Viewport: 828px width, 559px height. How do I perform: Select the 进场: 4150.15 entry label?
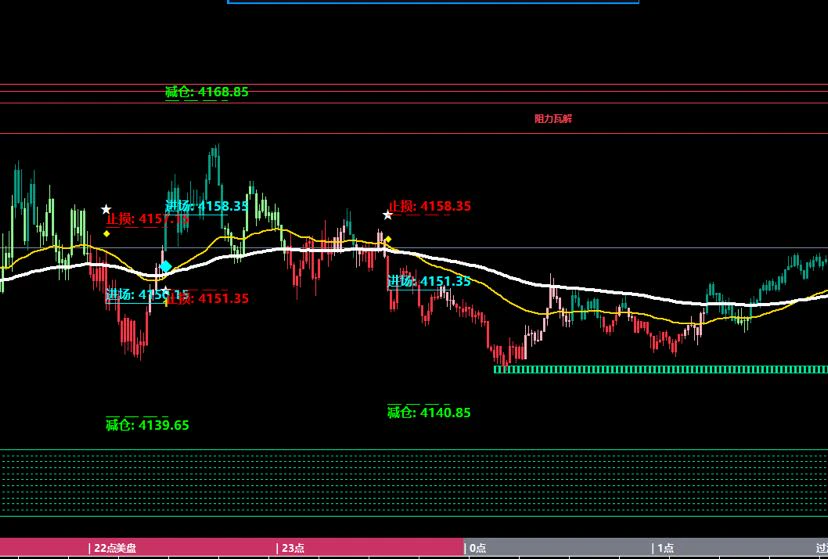tap(147, 295)
